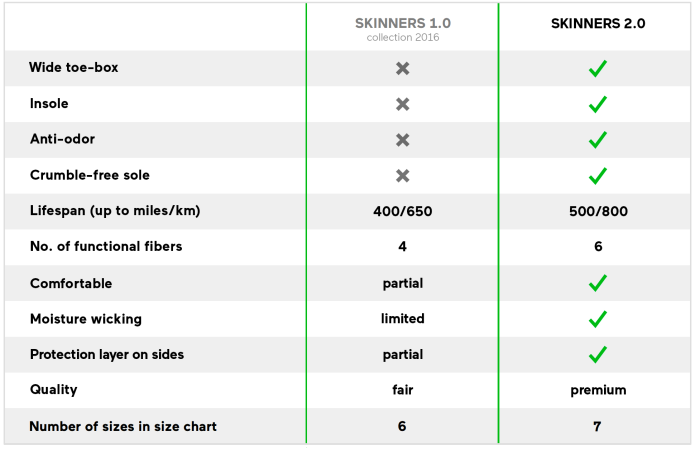Click the green checkmark for Wide toe-box

point(598,69)
